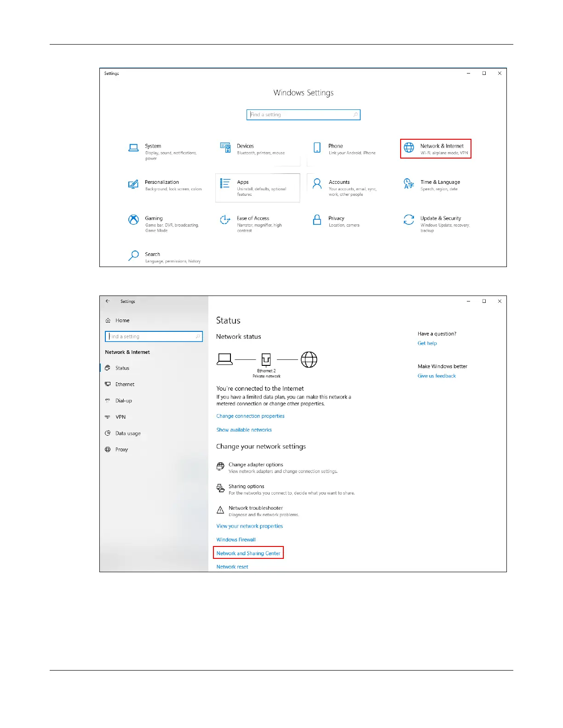Click the Home icon in the sidebar
Viewport: 563px width, 728px height.
click(108, 320)
